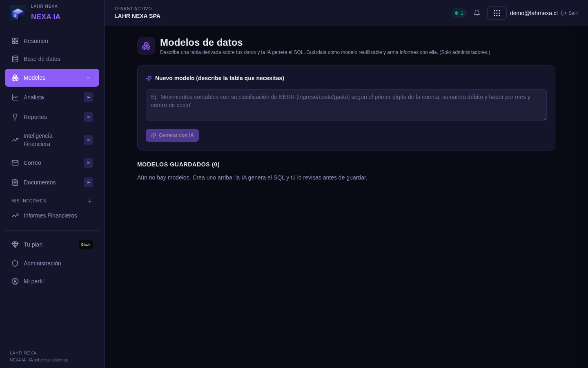Click the Mi perfil user icon

(x=15, y=281)
